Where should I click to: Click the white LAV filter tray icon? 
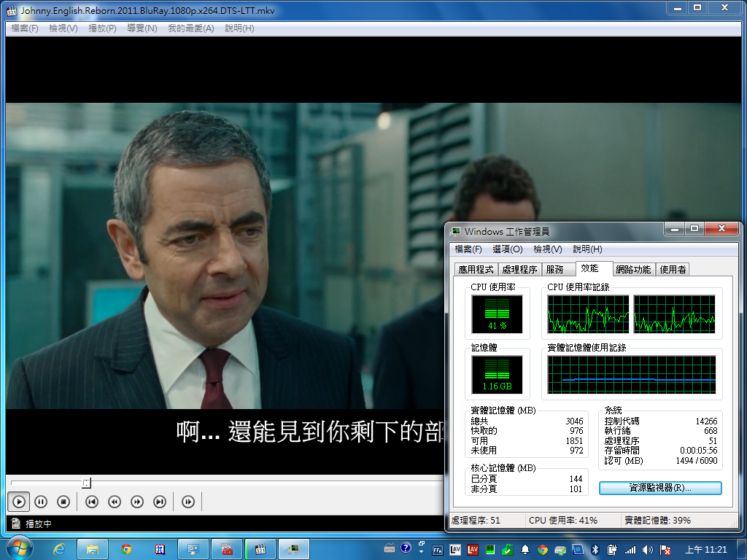coord(455,550)
